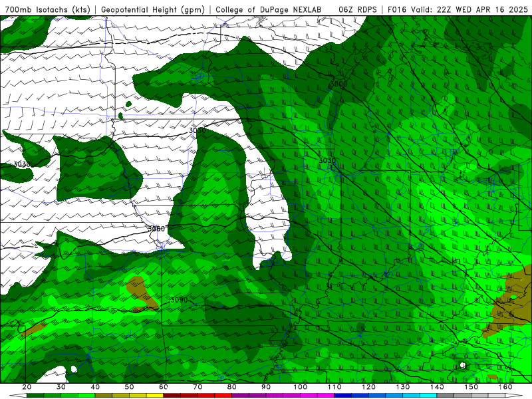Screen dimensions: 532x399
Task: Click the 130 kt color scale label
Action: pos(403,387)
